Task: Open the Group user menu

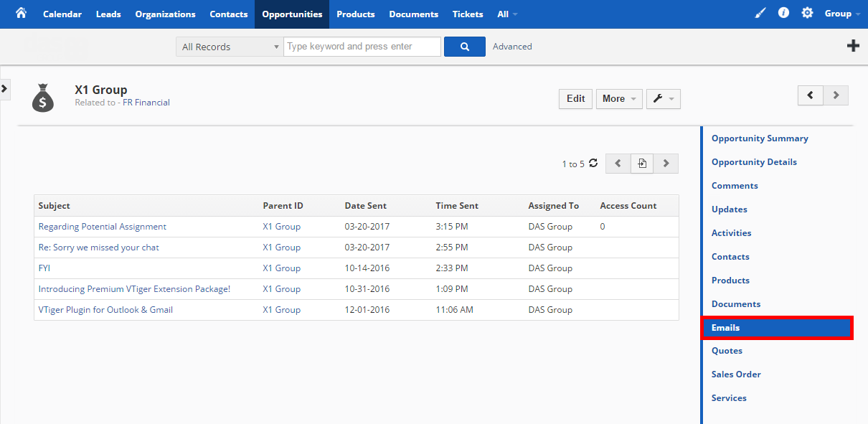Action: coord(842,14)
